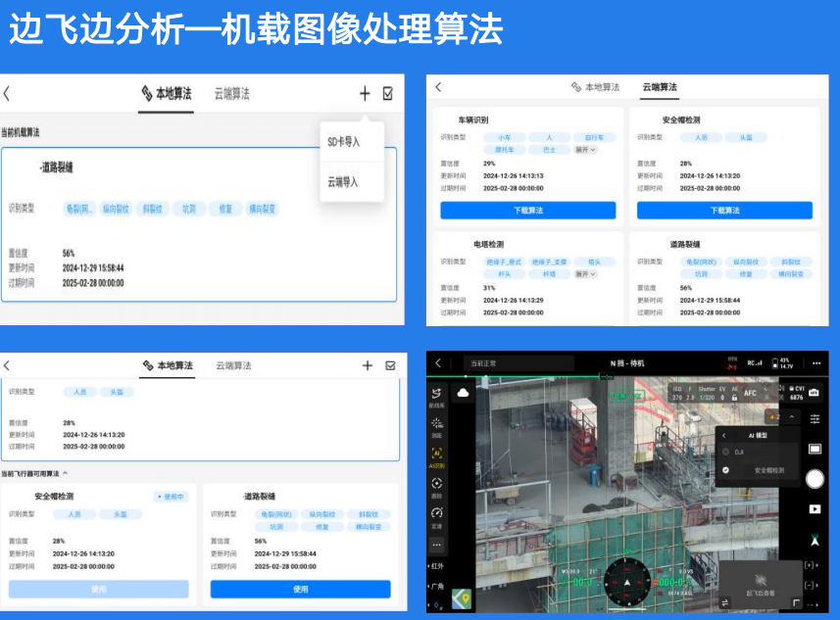Choose 云端导入 from the import menu
840x620 pixels.
click(x=344, y=182)
